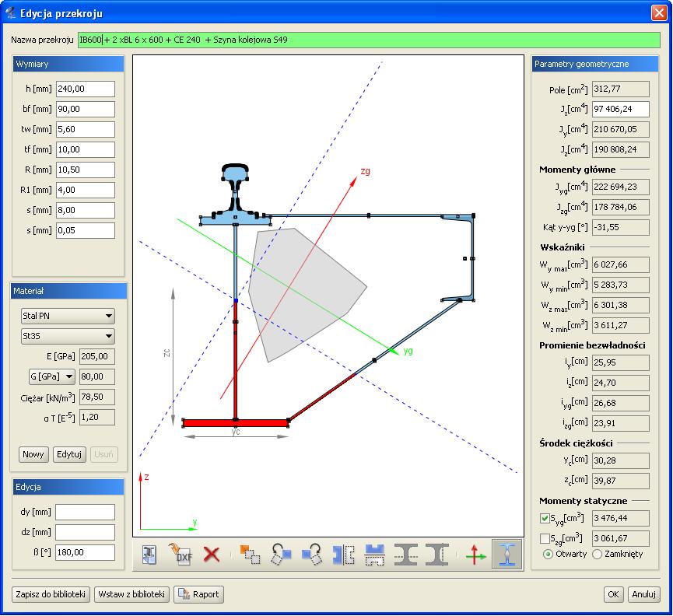Mirror element across vertical axis icon
The height and width of the screenshot is (616, 673).
tap(343, 555)
